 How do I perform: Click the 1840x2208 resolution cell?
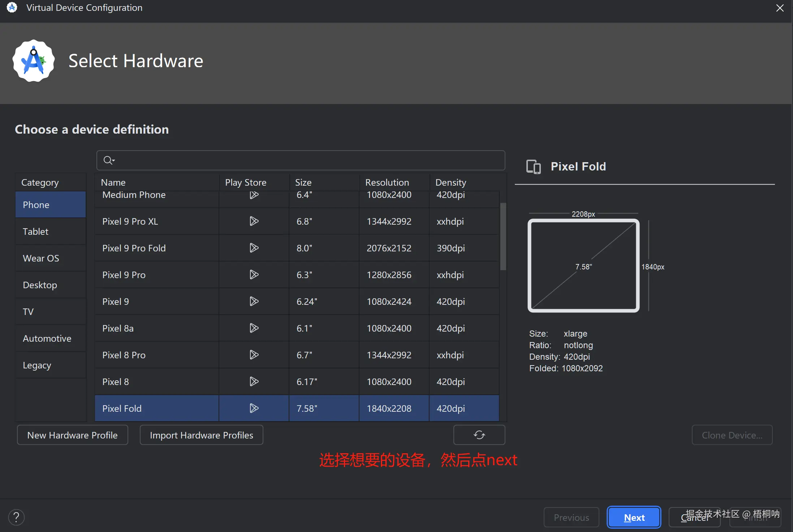pyautogui.click(x=394, y=408)
